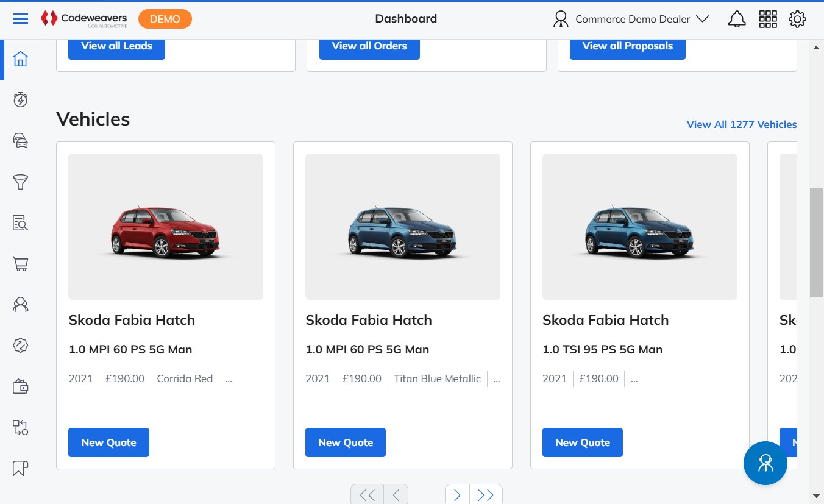
Task: Open the hamburger navigation menu
Action: coord(21,19)
